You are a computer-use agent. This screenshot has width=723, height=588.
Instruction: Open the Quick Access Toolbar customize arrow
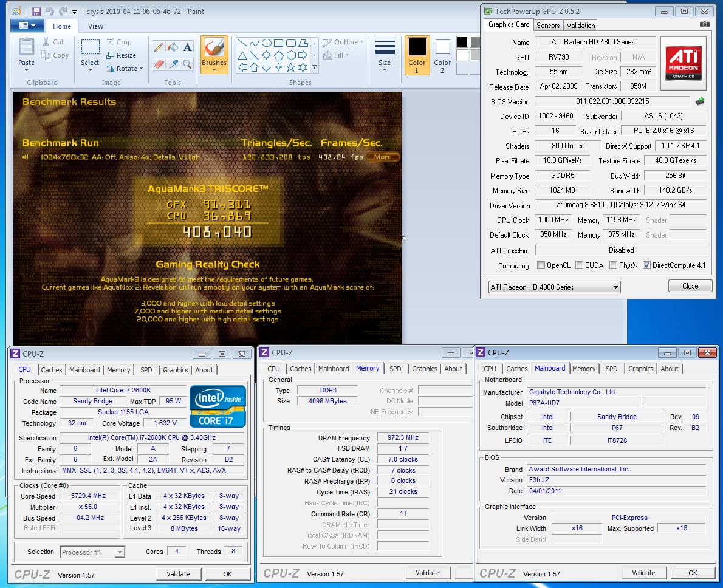point(74,12)
